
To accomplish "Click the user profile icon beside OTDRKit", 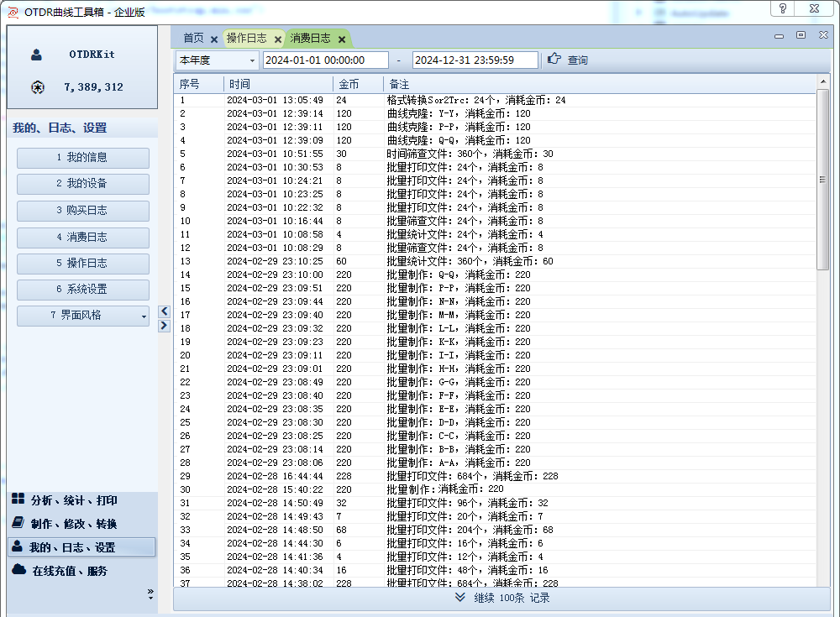I will [x=36, y=55].
